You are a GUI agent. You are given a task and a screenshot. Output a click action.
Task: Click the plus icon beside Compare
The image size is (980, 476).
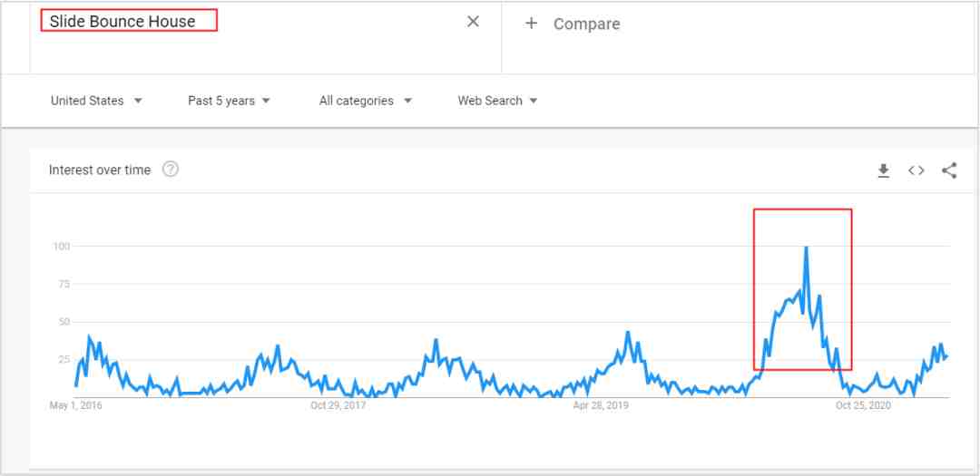point(531,23)
